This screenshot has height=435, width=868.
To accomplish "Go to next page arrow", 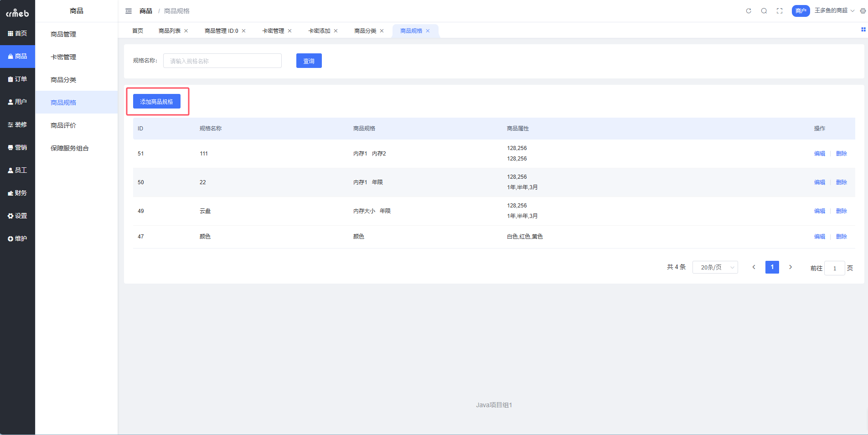I will [790, 267].
